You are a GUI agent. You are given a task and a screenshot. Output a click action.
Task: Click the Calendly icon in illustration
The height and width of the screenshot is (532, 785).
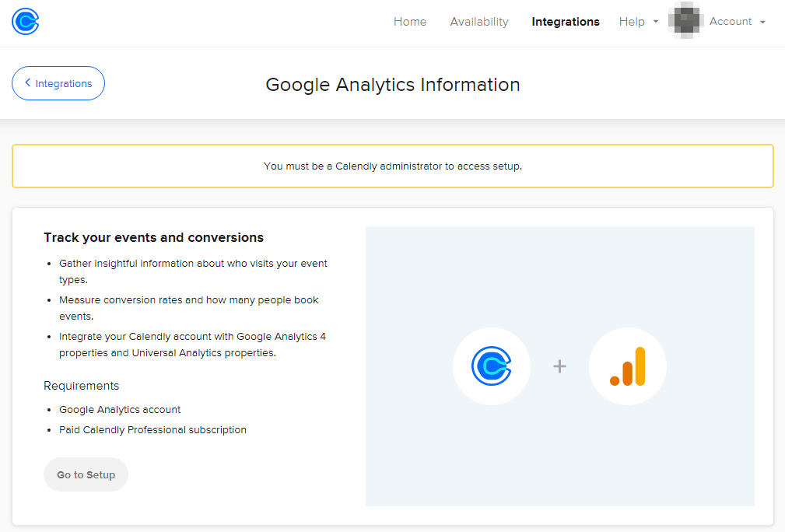[491, 366]
